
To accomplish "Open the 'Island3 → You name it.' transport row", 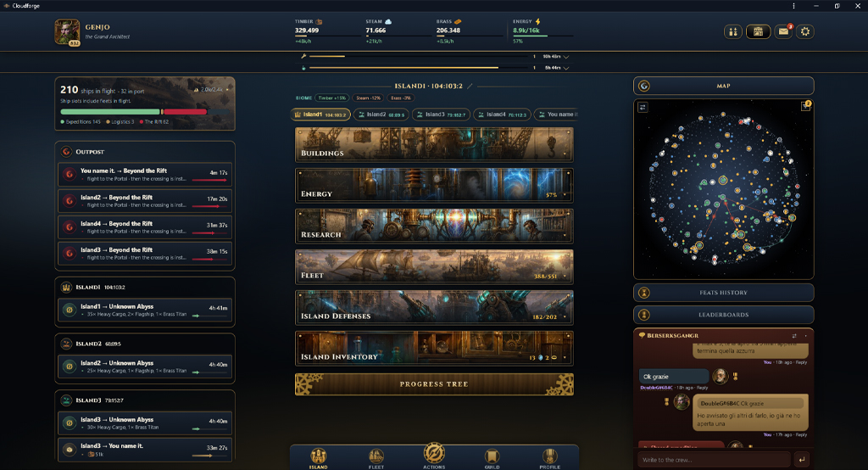I will click(145, 450).
